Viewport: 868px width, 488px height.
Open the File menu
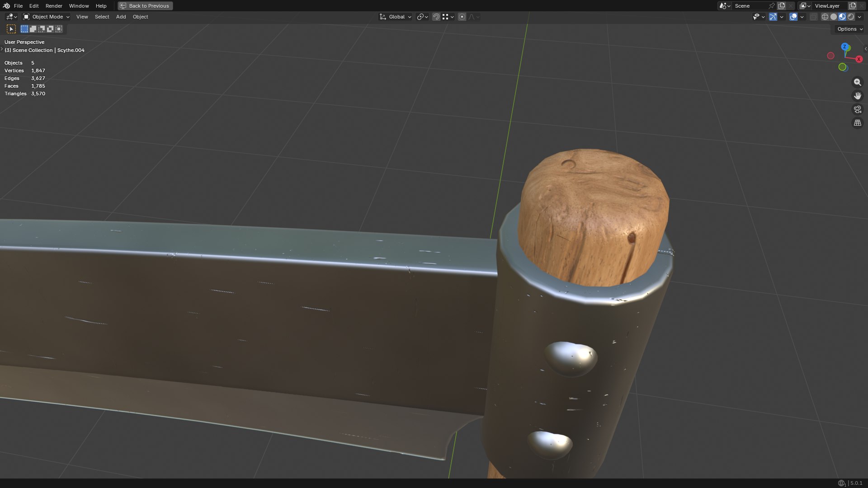click(x=18, y=6)
